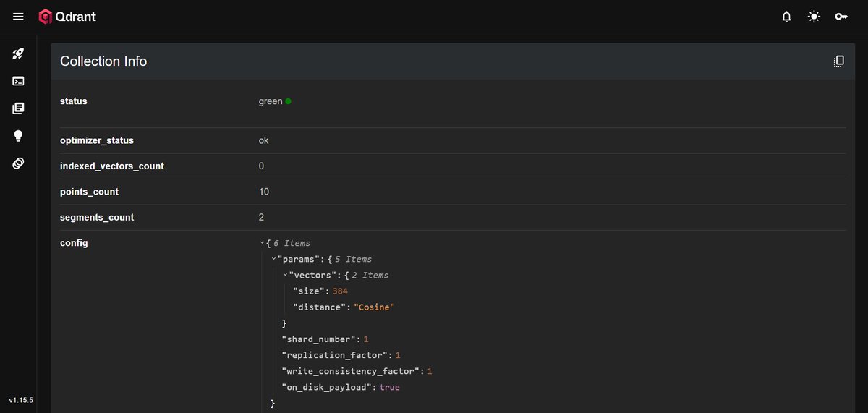This screenshot has height=413, width=868.
Task: Collapse the config root JSON object
Action: coord(261,244)
